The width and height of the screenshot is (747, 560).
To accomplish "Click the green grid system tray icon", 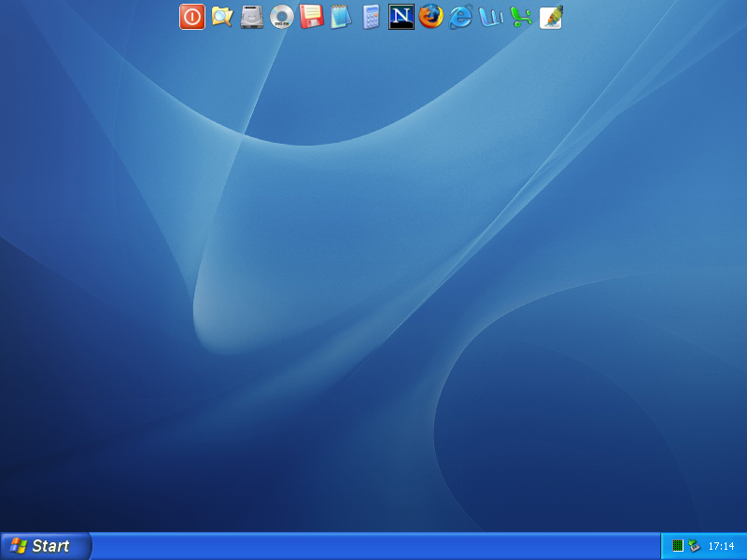I will point(678,546).
